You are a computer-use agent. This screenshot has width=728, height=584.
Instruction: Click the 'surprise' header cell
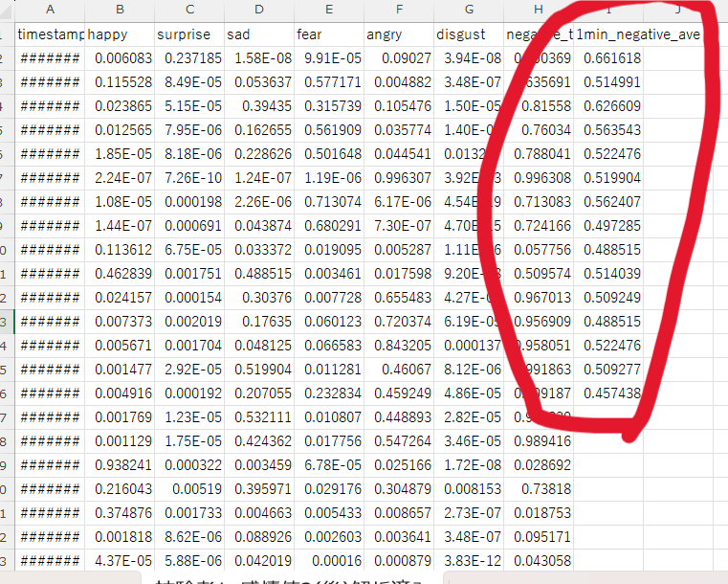click(189, 34)
